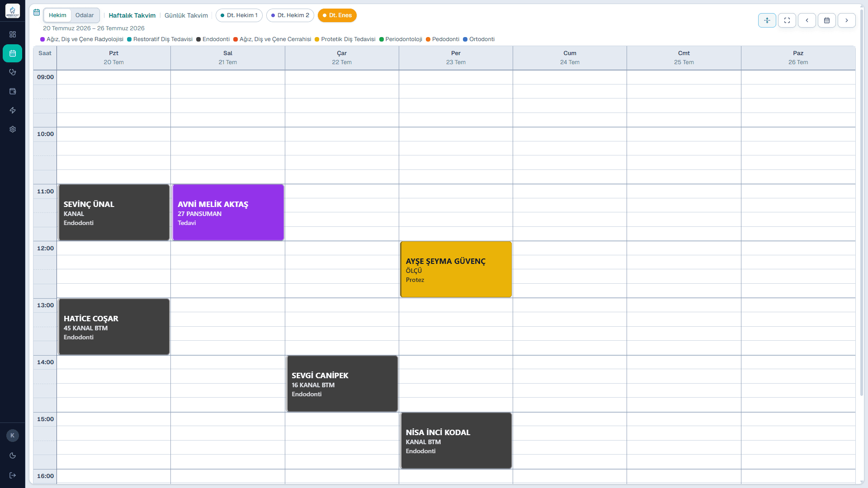Open the calendar icon in sidebar
Image resolution: width=868 pixels, height=488 pixels.
(13, 53)
